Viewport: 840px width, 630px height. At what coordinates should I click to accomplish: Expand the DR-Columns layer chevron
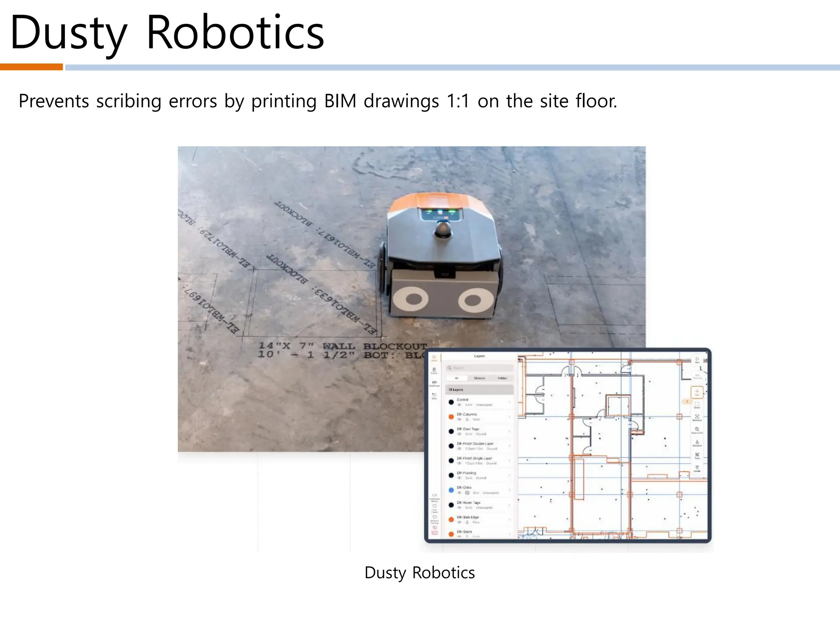pos(509,417)
